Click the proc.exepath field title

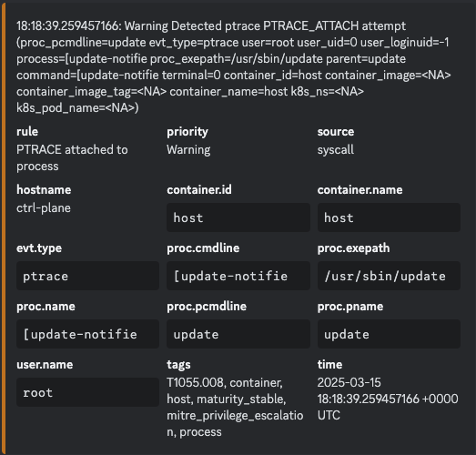(x=354, y=248)
